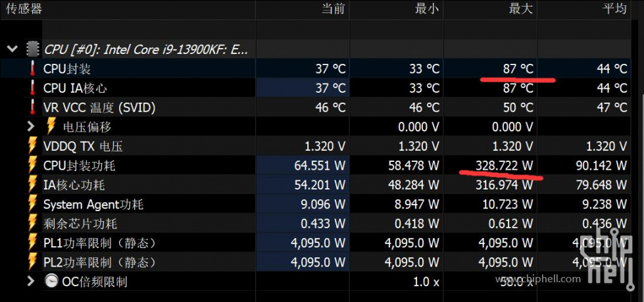Select the PL2功率限制（静态） row label
Viewport: 644px width, 302px height.
tap(100, 262)
